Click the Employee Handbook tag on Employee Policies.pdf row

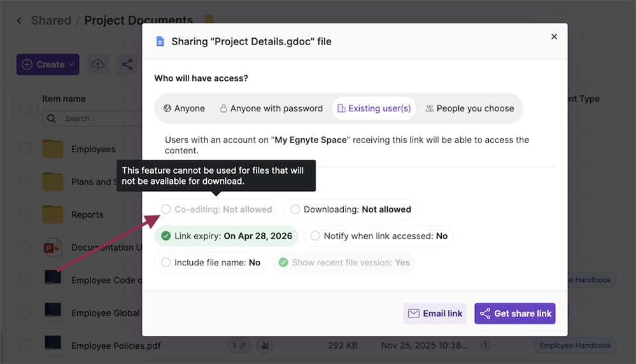(575, 346)
